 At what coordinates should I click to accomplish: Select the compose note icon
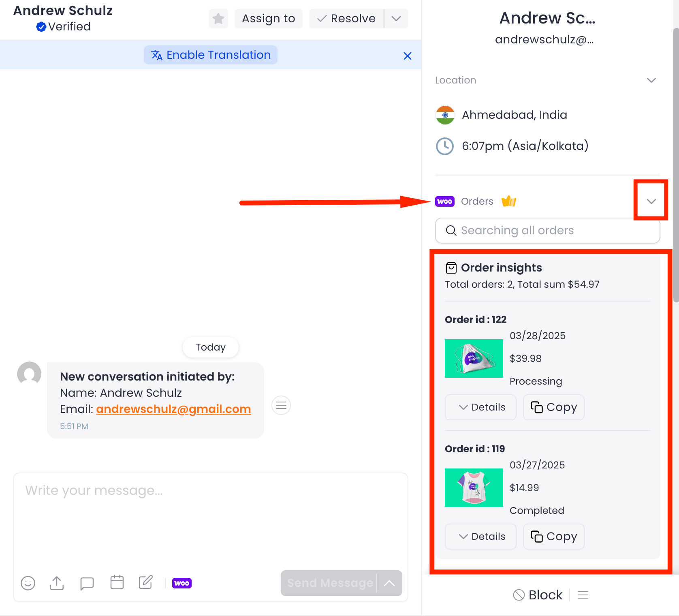point(145,583)
